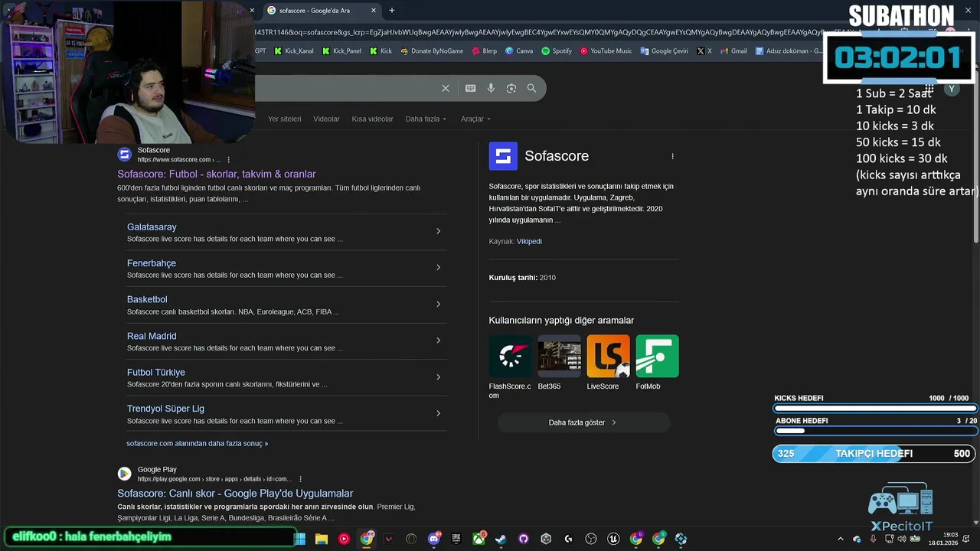Viewport: 980px width, 551px height.
Task: Open the Adsız doküman bookmark
Action: [788, 51]
